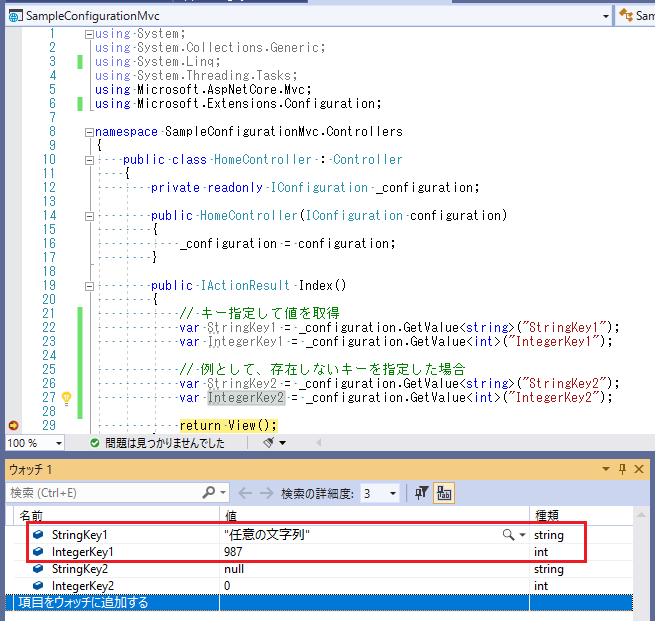Image resolution: width=655 pixels, height=621 pixels.
Task: Click the IntegerKey2 variable icon in Watch
Action: (x=38, y=586)
